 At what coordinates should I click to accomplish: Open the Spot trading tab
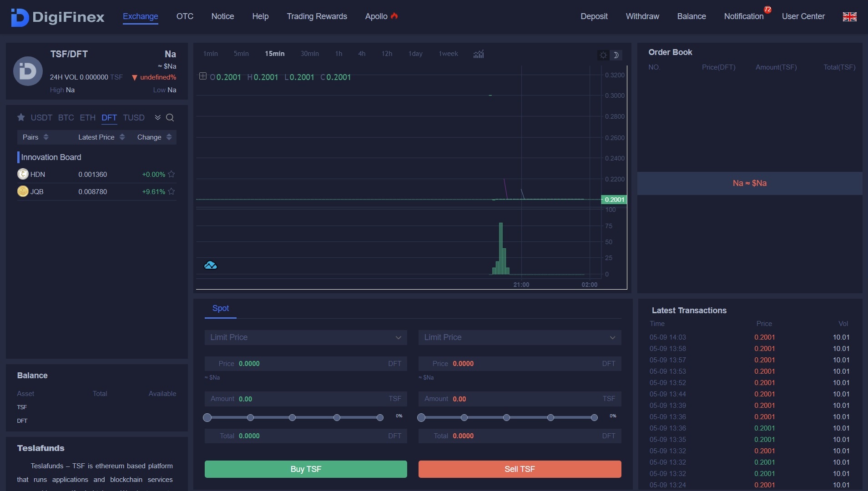(x=221, y=308)
